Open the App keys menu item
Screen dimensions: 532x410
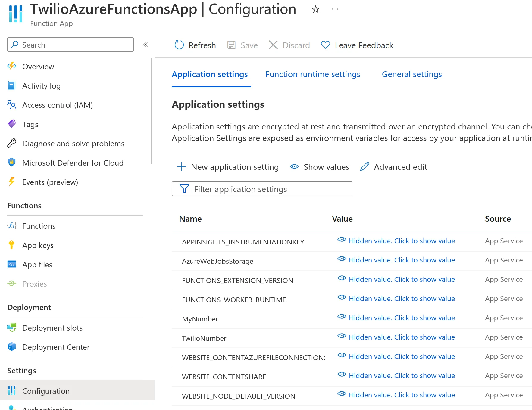click(x=38, y=245)
